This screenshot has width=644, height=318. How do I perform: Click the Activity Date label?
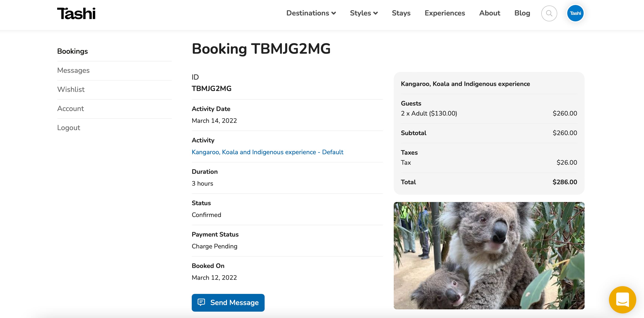(211, 109)
